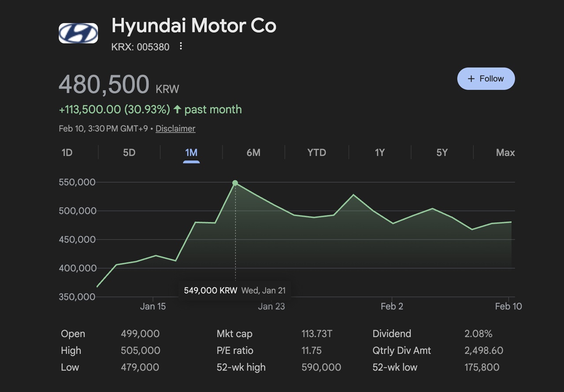Select the 1Y time range
564x392 pixels.
[379, 152]
